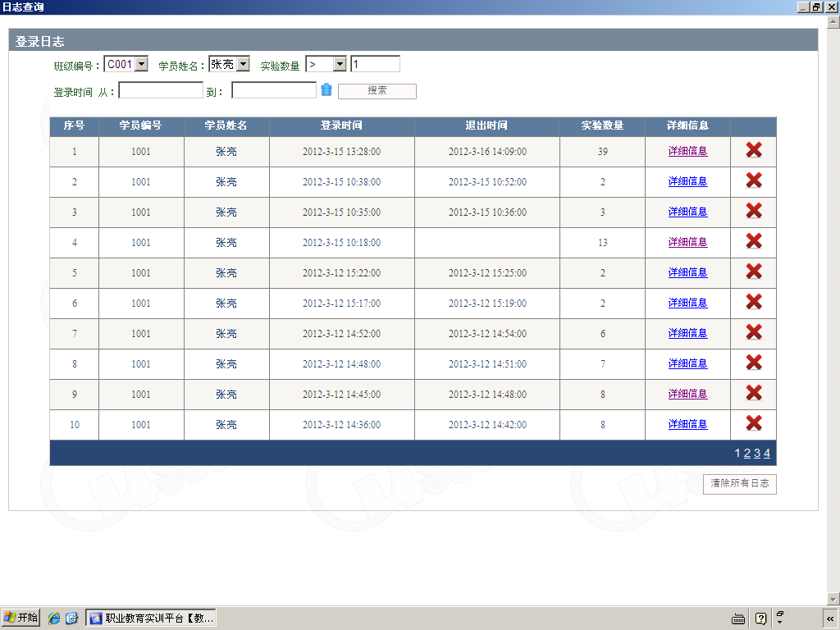840x630 pixels.
Task: Click the 搜索 search button
Action: coord(377,90)
